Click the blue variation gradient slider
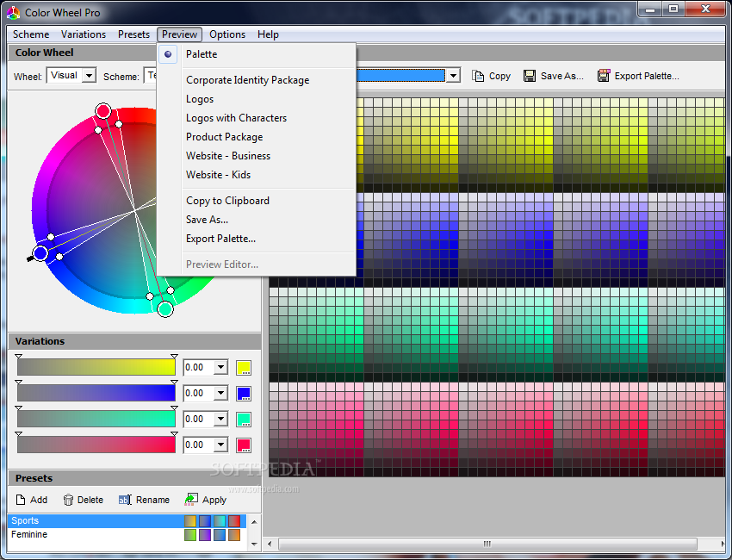The width and height of the screenshot is (732, 560). click(x=96, y=393)
